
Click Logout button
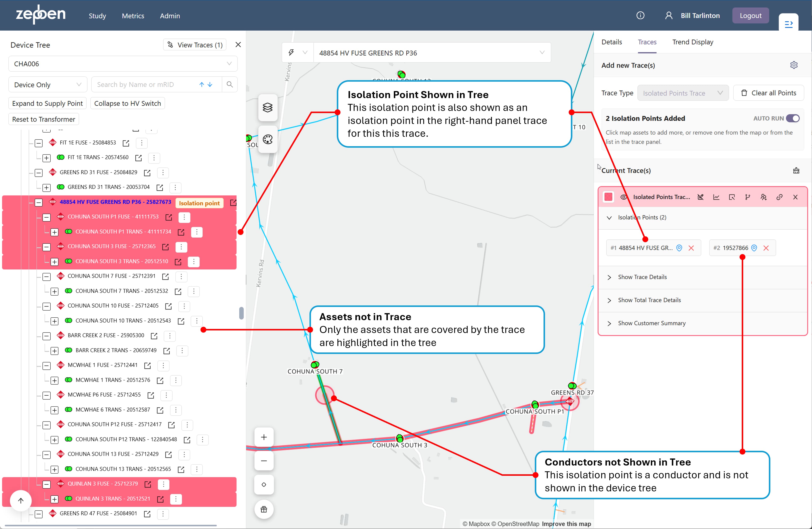point(750,15)
